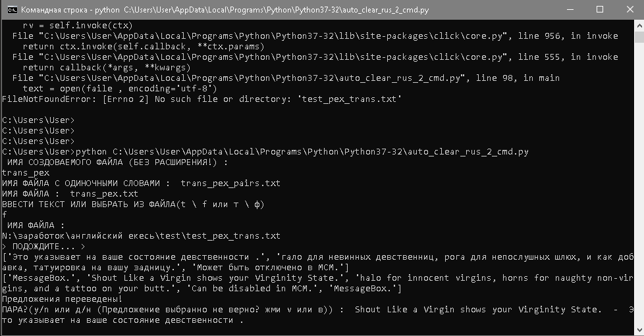This screenshot has width=644, height=336.
Task: Minimize the Command Prompt window
Action: click(x=569, y=10)
